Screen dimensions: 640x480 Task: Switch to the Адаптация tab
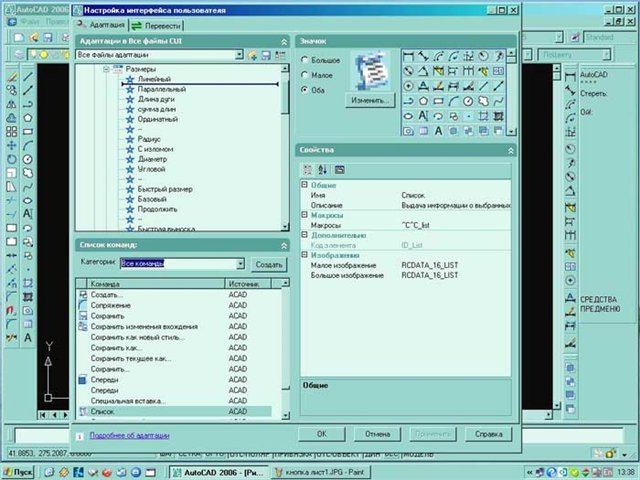coord(101,25)
